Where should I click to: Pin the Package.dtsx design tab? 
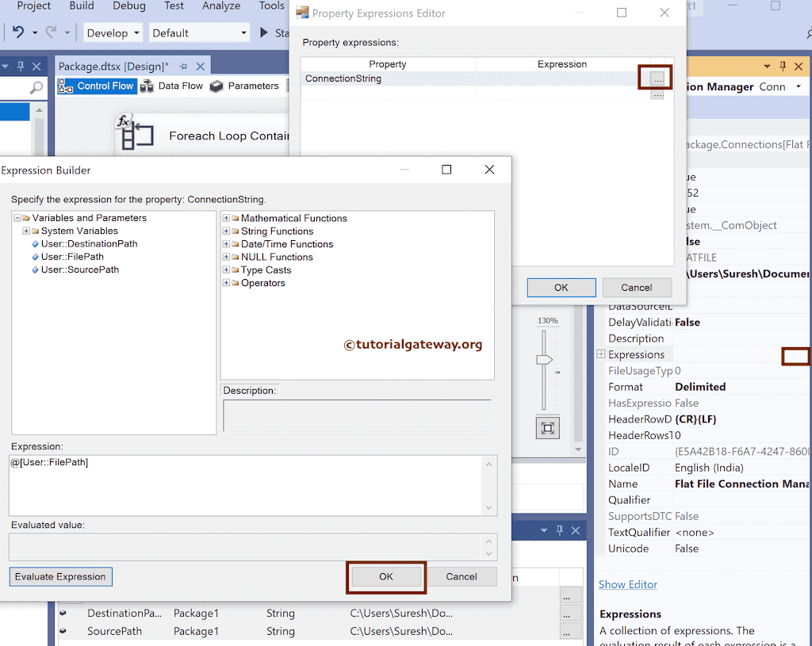183,67
